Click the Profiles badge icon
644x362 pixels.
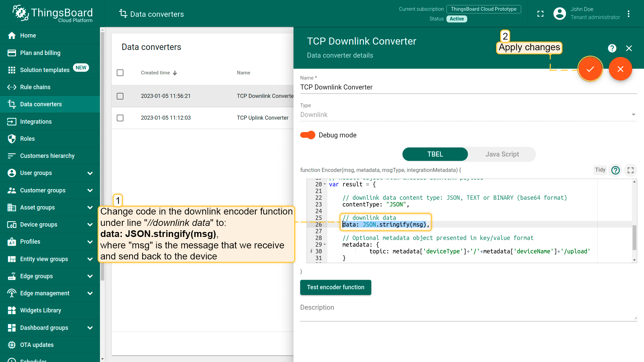[x=12, y=242]
